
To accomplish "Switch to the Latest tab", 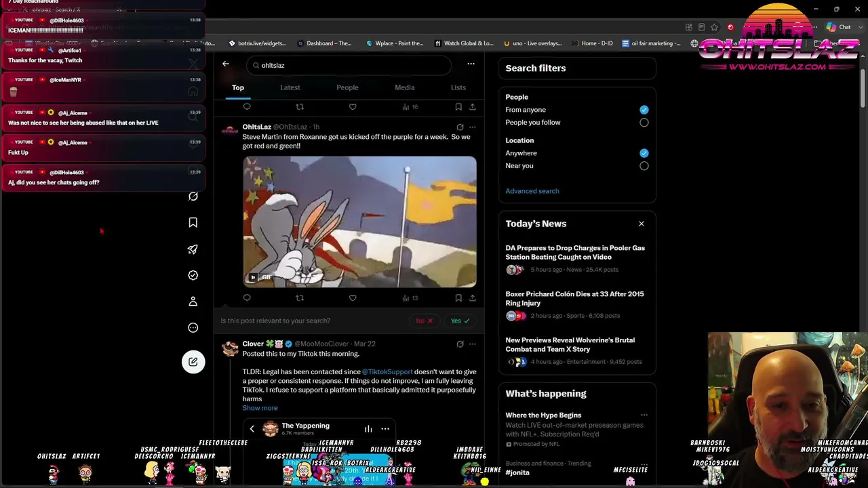I will pyautogui.click(x=290, y=87).
